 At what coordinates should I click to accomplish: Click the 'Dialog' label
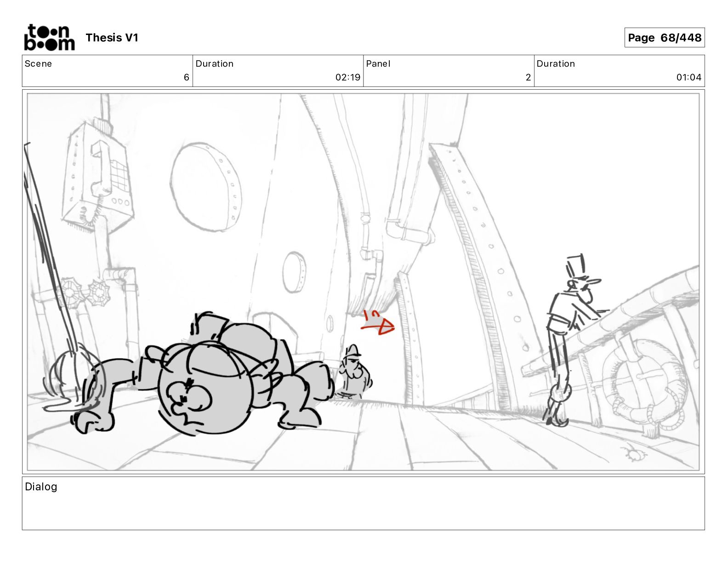coord(41,487)
